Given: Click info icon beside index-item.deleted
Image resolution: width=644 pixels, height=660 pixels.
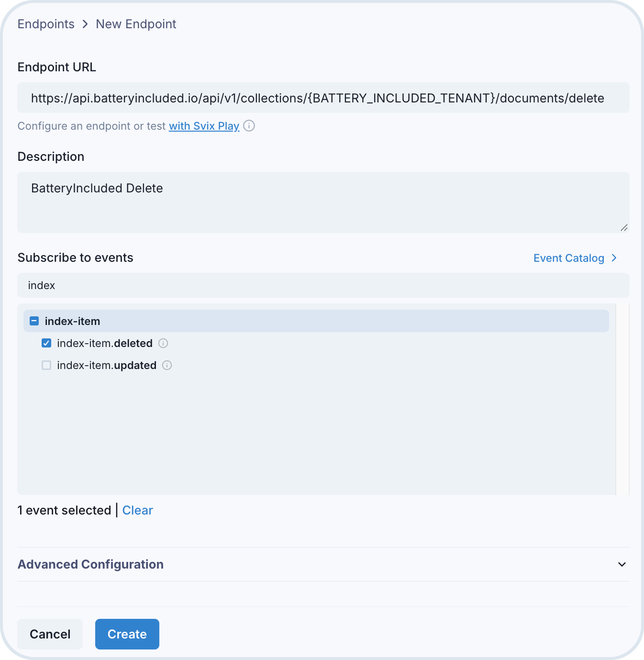Looking at the screenshot, I should coord(163,343).
